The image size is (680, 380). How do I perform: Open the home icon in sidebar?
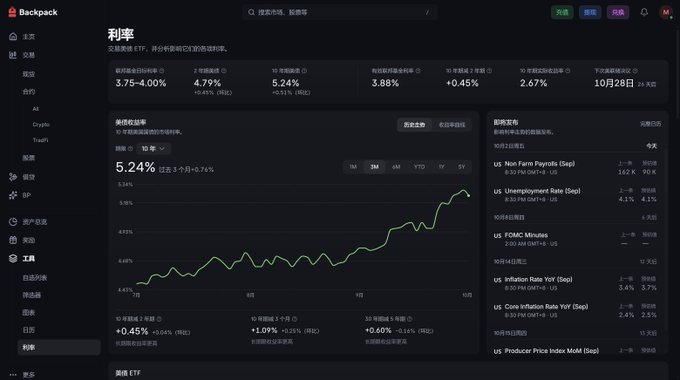[13, 36]
